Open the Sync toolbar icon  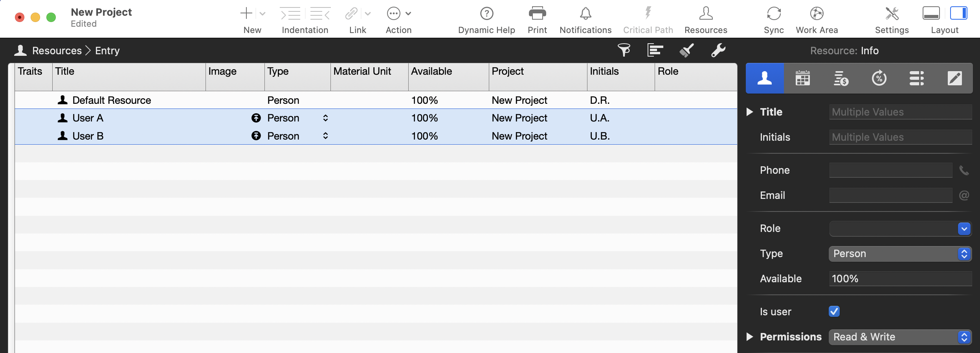click(773, 14)
